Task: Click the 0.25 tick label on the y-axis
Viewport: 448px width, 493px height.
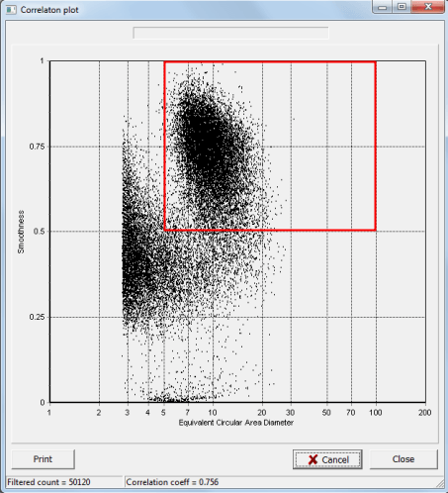Action: (37, 317)
